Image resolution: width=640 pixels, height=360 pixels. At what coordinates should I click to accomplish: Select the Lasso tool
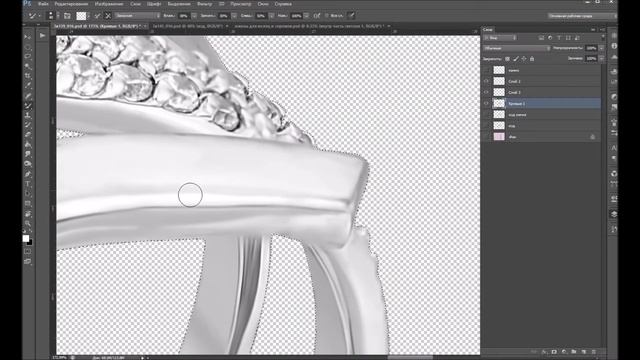pos(28,56)
